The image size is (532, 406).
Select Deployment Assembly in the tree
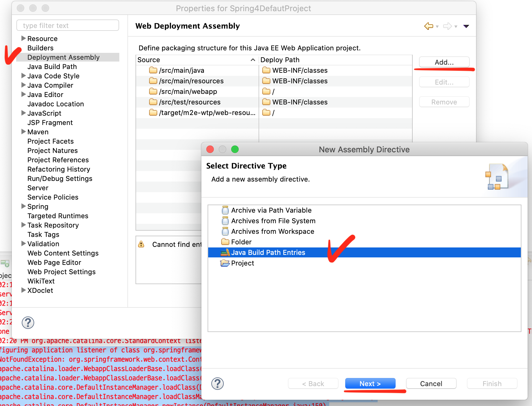click(63, 57)
